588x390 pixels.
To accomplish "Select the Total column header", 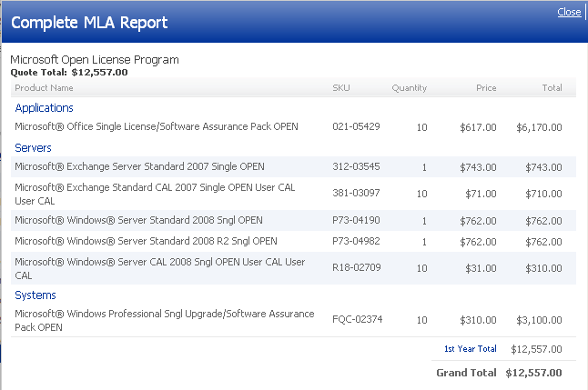I will point(552,87).
